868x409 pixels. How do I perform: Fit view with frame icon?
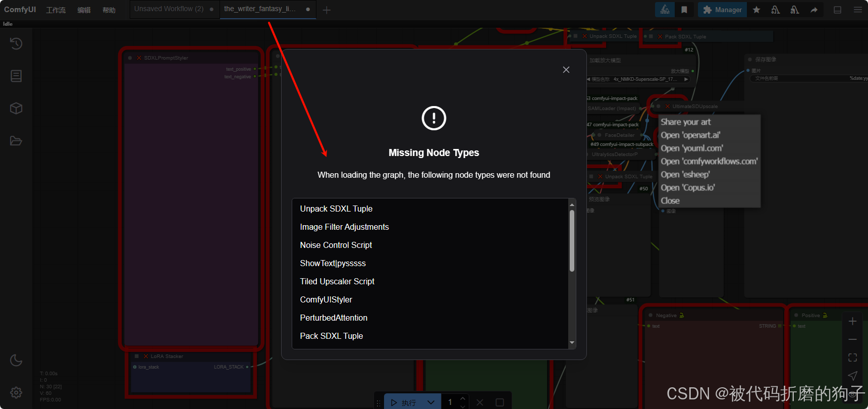pyautogui.click(x=852, y=357)
